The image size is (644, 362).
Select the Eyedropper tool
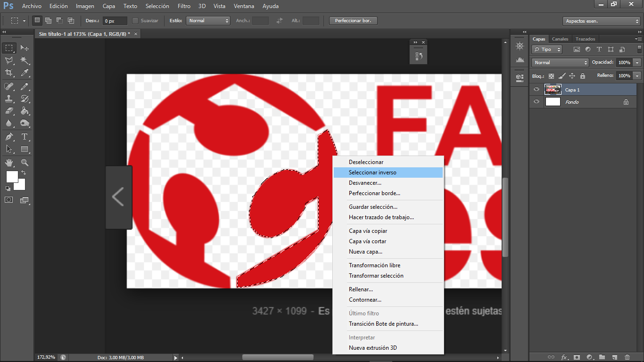pos(25,73)
